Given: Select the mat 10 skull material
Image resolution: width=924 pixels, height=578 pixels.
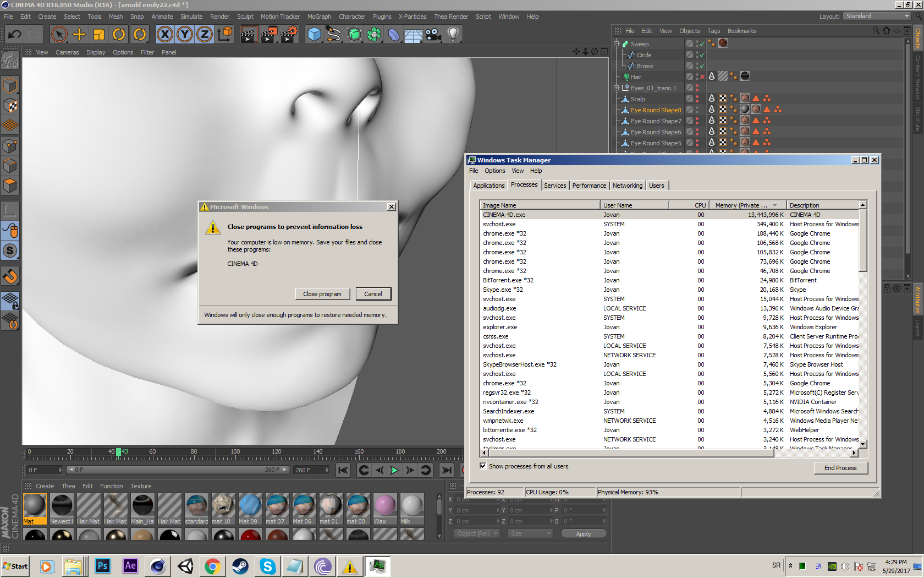Looking at the screenshot, I should 223,509.
